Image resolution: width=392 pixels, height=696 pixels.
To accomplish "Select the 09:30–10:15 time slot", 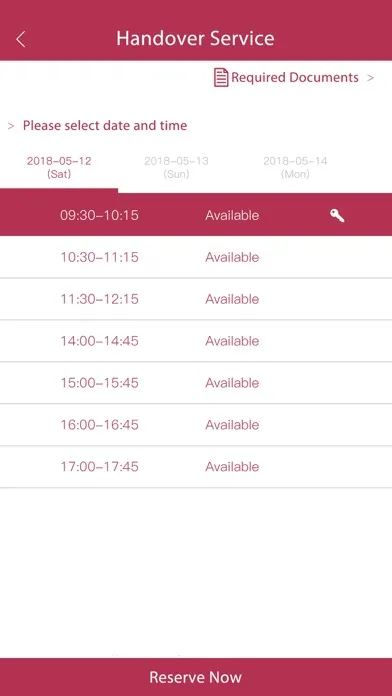I will tap(196, 215).
